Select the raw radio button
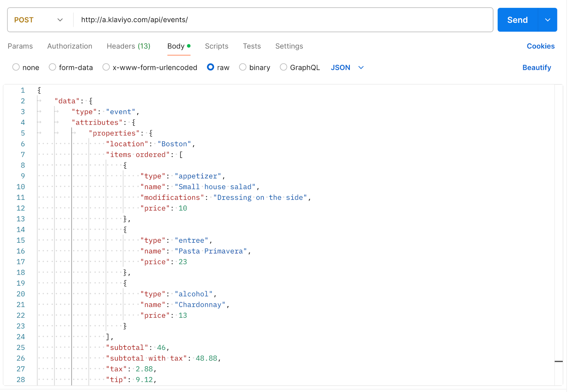The width and height of the screenshot is (568, 392). [211, 67]
